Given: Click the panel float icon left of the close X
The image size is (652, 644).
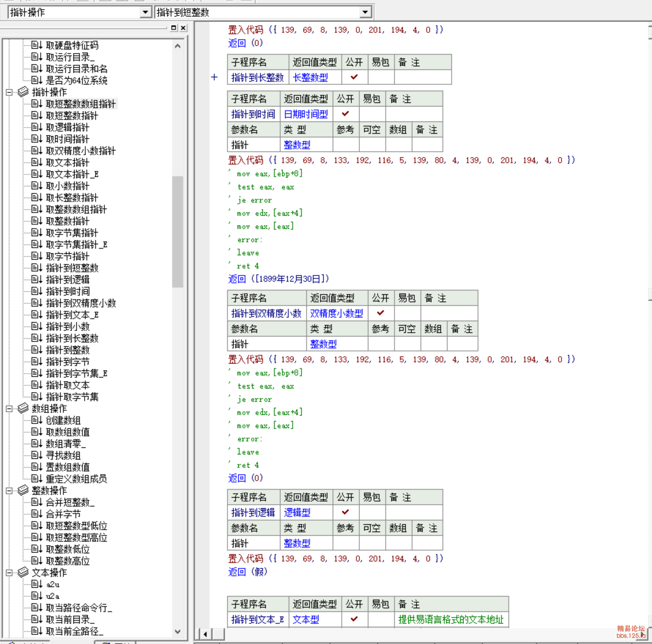Looking at the screenshot, I should [173, 28].
